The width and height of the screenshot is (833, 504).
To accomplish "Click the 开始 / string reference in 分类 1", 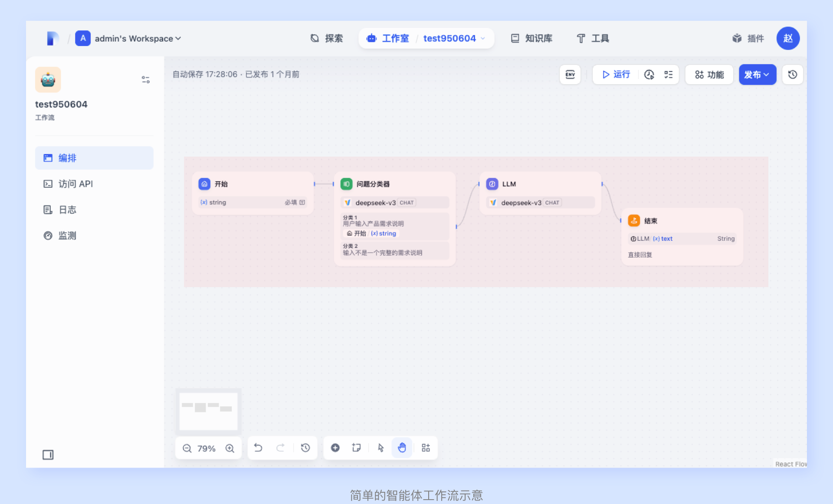I will coord(371,234).
